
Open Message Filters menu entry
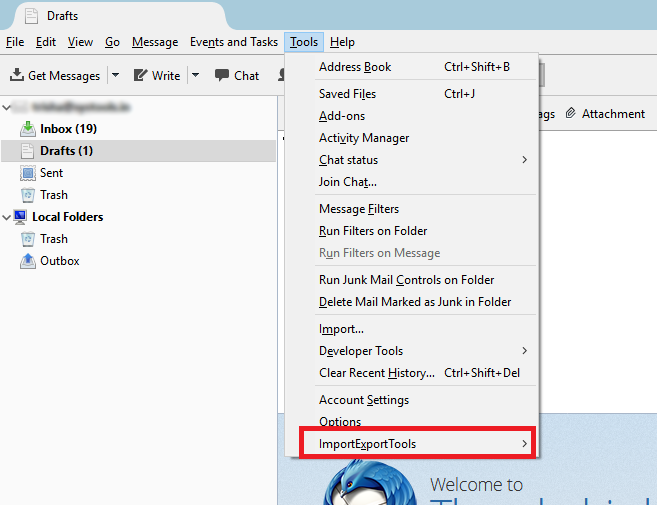[411, 209]
